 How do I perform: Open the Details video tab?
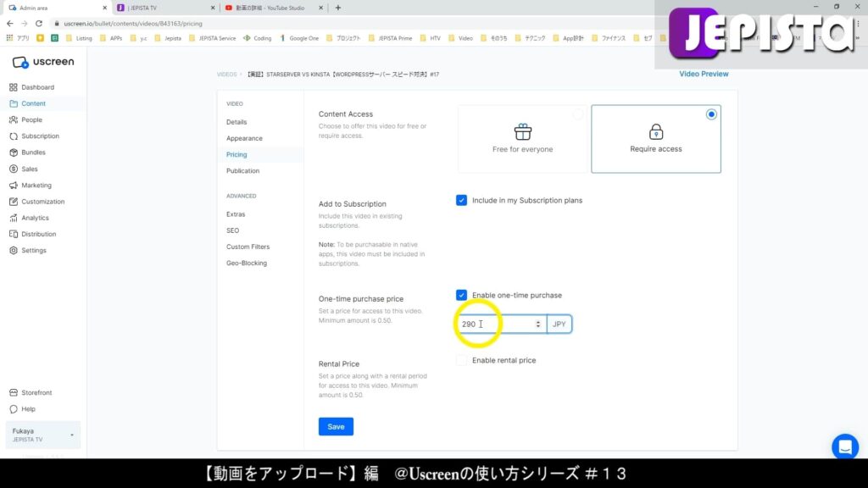[x=236, y=122]
